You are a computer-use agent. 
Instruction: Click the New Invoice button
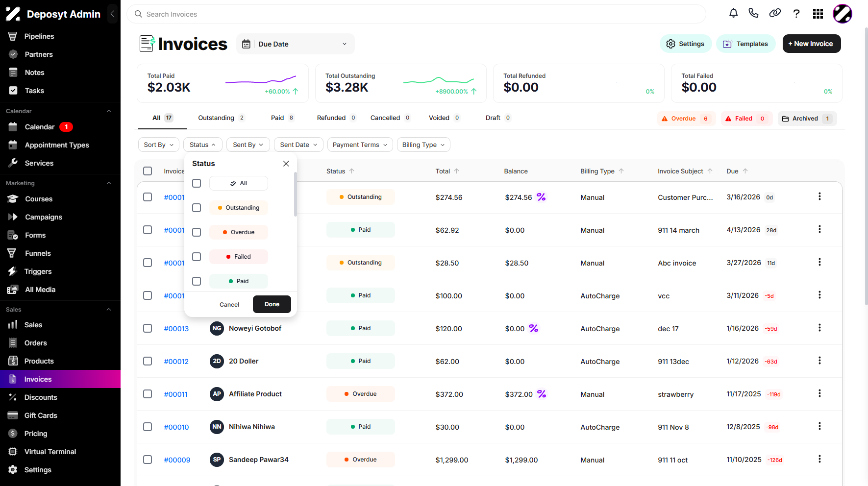click(812, 44)
